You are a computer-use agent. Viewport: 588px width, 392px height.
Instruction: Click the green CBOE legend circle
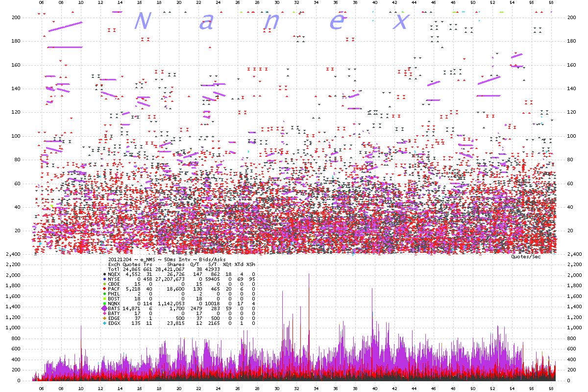pyautogui.click(x=104, y=284)
